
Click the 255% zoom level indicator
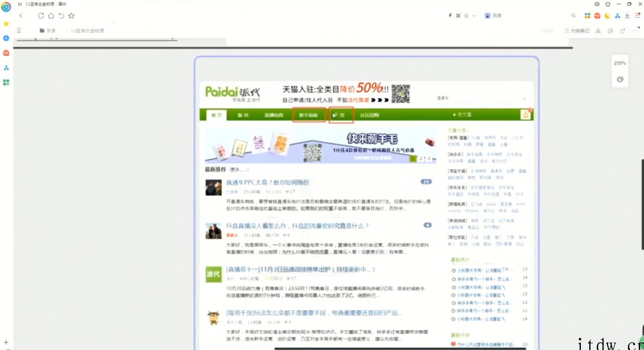coord(620,63)
